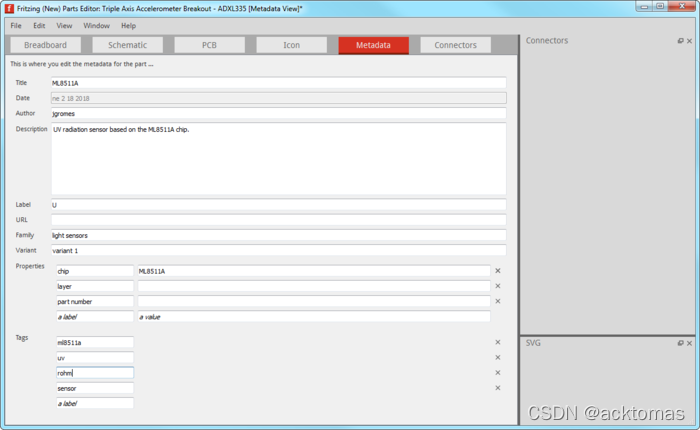Close the Parts Editor window

(x=682, y=6)
